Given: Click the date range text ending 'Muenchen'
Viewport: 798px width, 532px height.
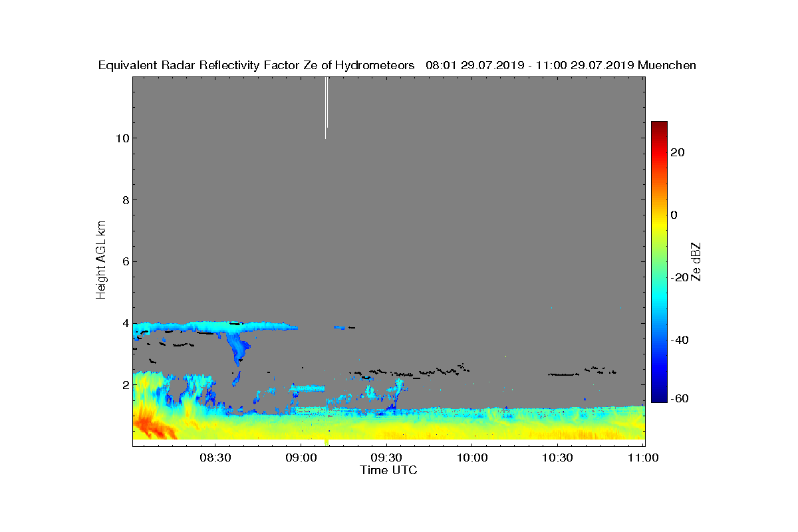Looking at the screenshot, I should pyautogui.click(x=561, y=65).
